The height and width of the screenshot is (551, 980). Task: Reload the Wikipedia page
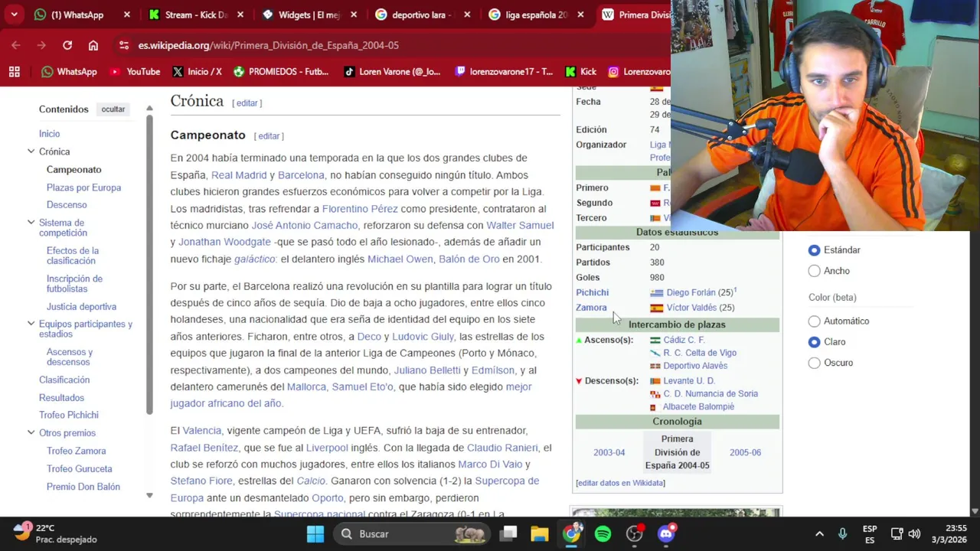click(67, 45)
